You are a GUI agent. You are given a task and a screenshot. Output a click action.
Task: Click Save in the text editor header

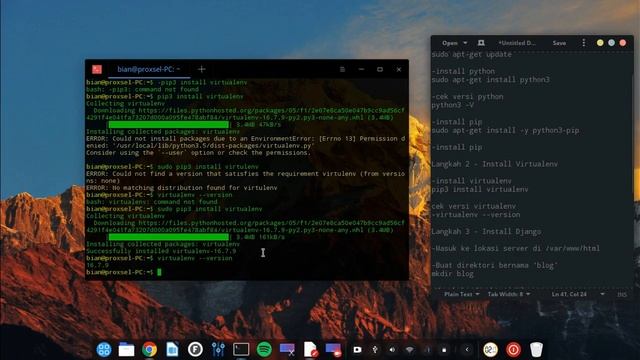(x=559, y=43)
